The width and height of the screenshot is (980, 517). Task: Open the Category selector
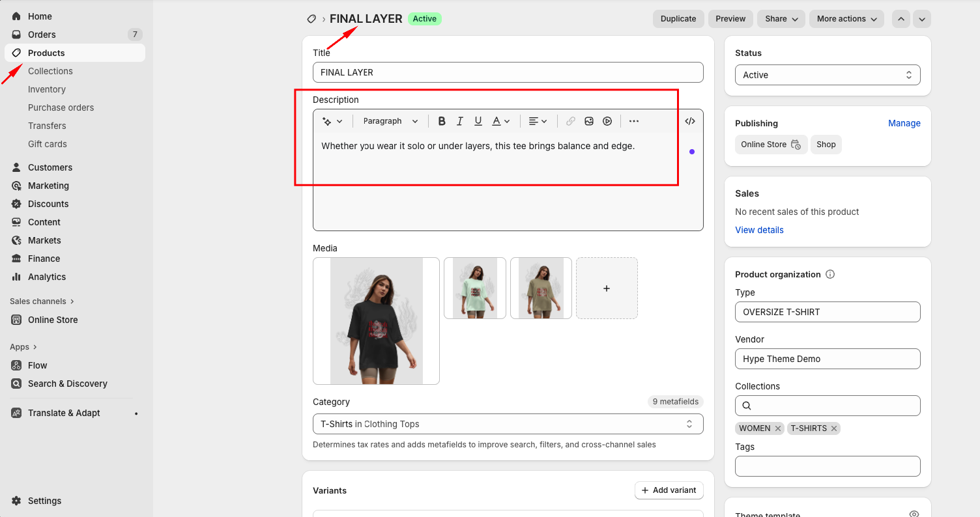(x=508, y=424)
